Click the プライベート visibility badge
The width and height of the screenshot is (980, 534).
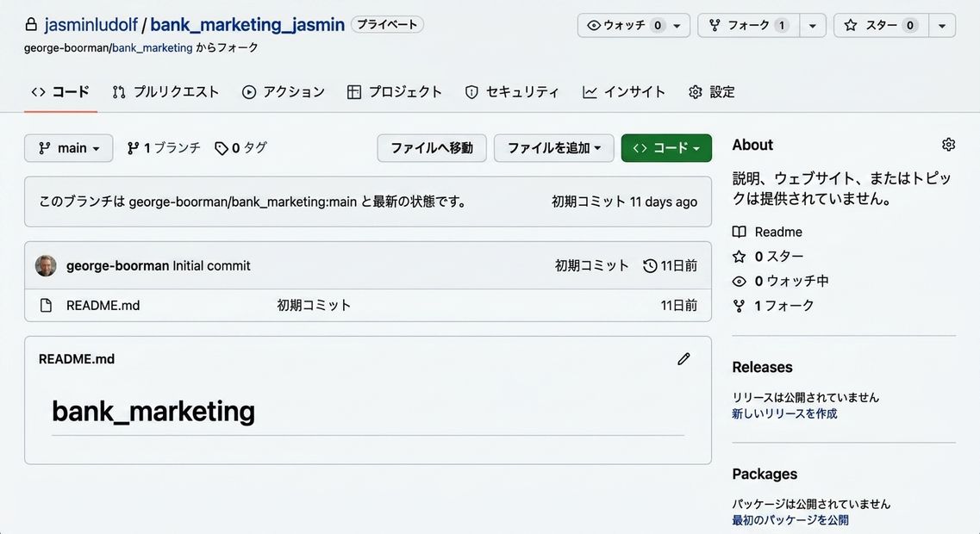click(387, 24)
